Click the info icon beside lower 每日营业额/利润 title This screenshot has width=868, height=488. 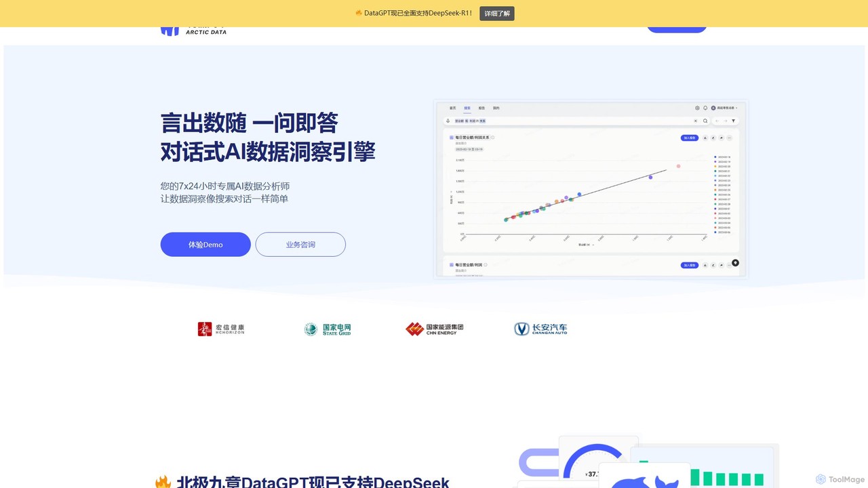[486, 265]
